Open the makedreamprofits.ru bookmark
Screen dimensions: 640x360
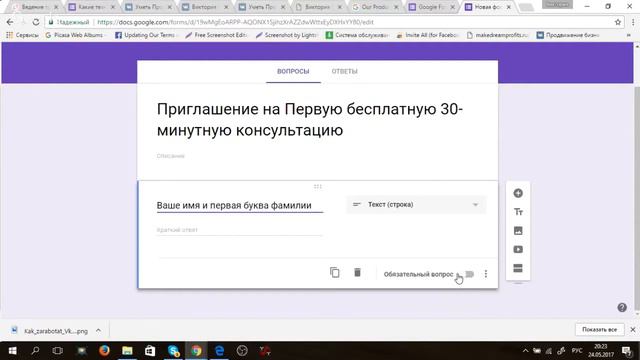coord(498,35)
